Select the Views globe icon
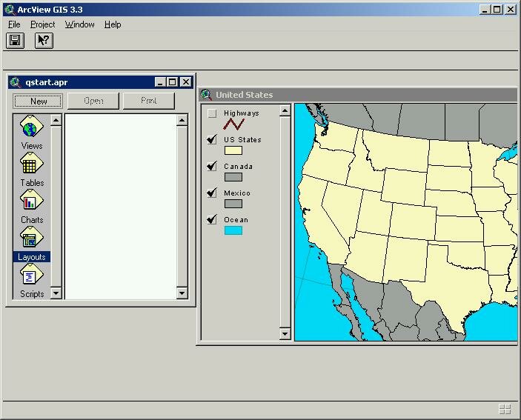The width and height of the screenshot is (521, 420). (x=32, y=127)
